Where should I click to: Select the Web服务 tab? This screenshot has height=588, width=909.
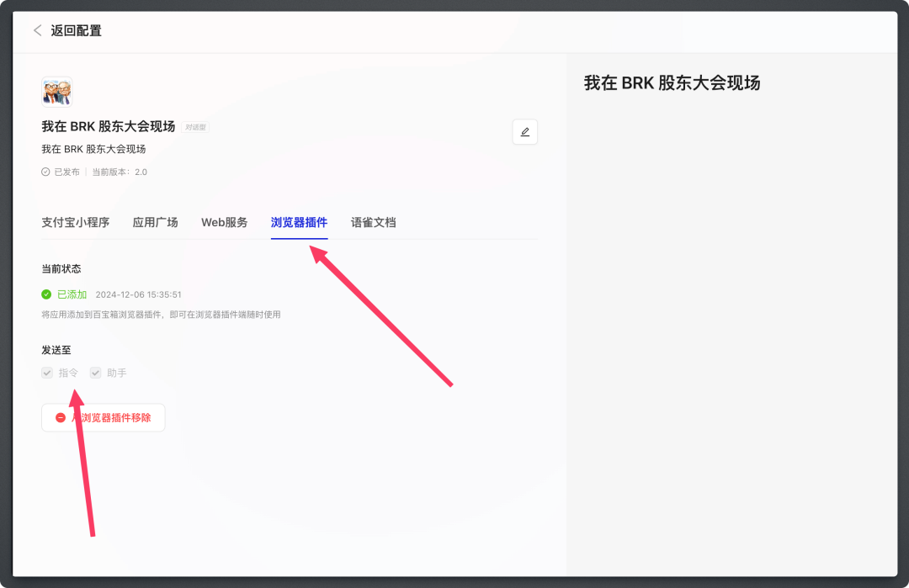click(225, 222)
